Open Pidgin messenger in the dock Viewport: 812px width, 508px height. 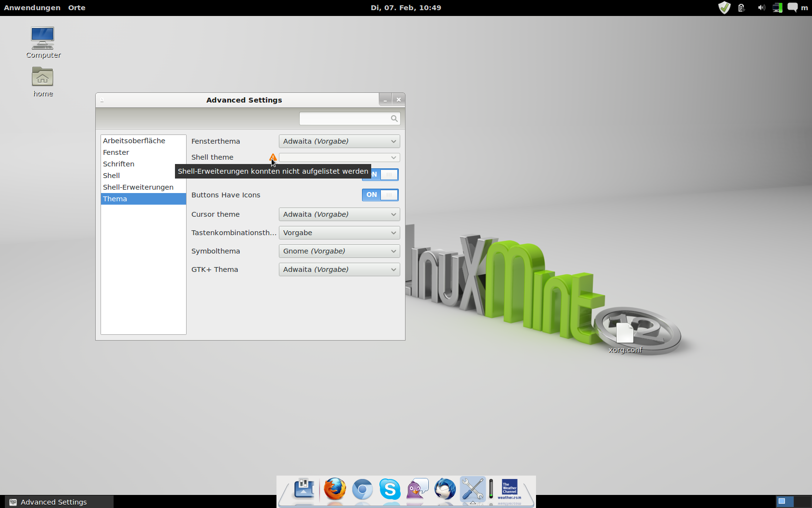(x=418, y=489)
